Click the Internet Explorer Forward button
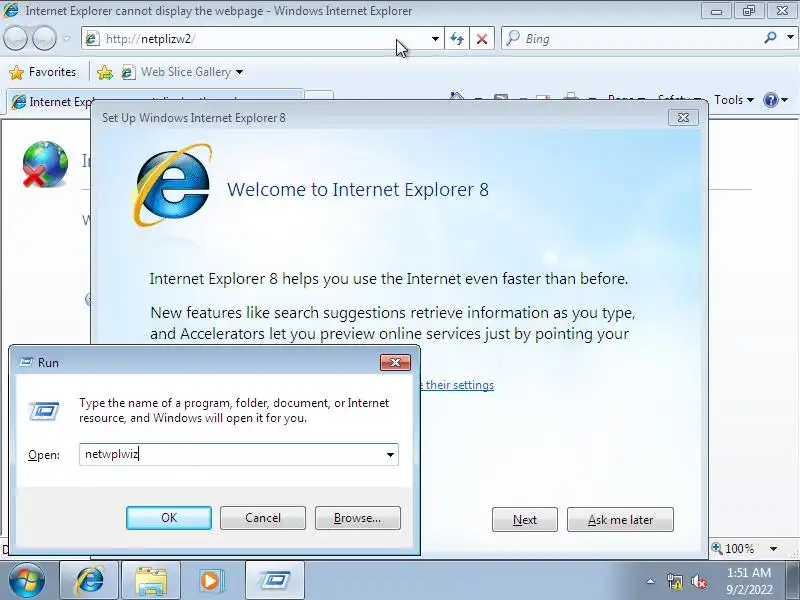This screenshot has width=800, height=600. click(x=44, y=39)
